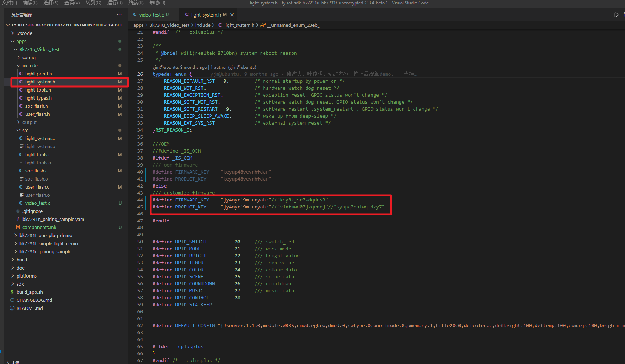Click on the RST_REASON_E enum closing line
This screenshot has height=364, width=625.
tap(172, 130)
